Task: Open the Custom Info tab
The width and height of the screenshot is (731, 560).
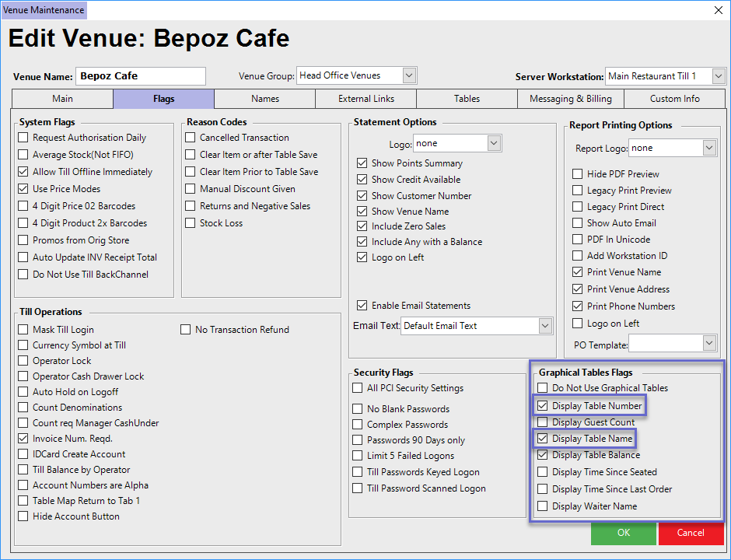Action: [x=674, y=99]
